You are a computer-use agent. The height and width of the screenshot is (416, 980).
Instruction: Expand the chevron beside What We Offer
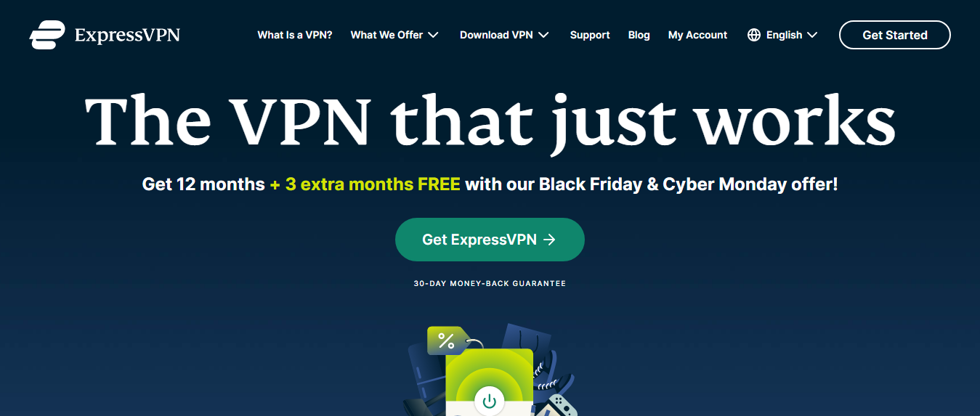pyautogui.click(x=433, y=35)
